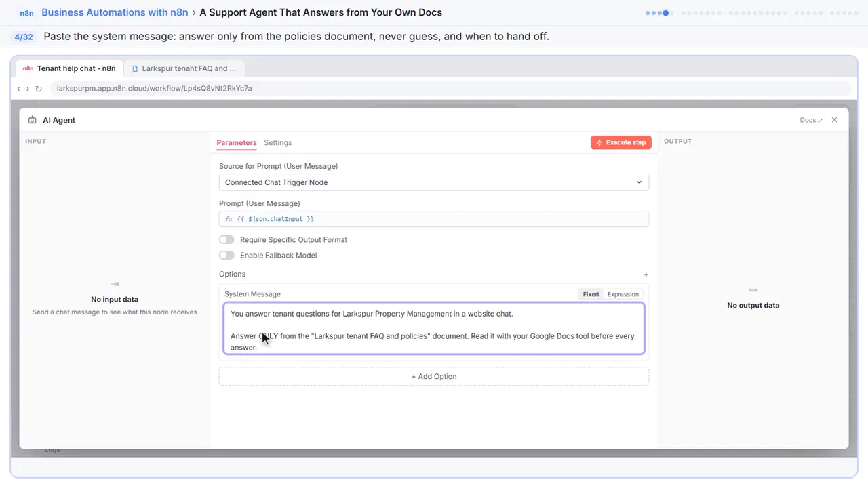Add an option with the plus icon
The image size is (868, 488).
pos(646,274)
